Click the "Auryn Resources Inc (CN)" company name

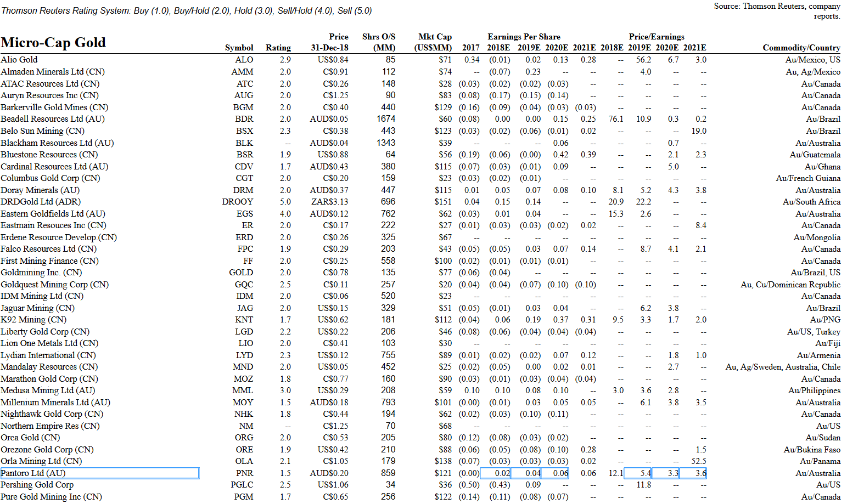50,95
